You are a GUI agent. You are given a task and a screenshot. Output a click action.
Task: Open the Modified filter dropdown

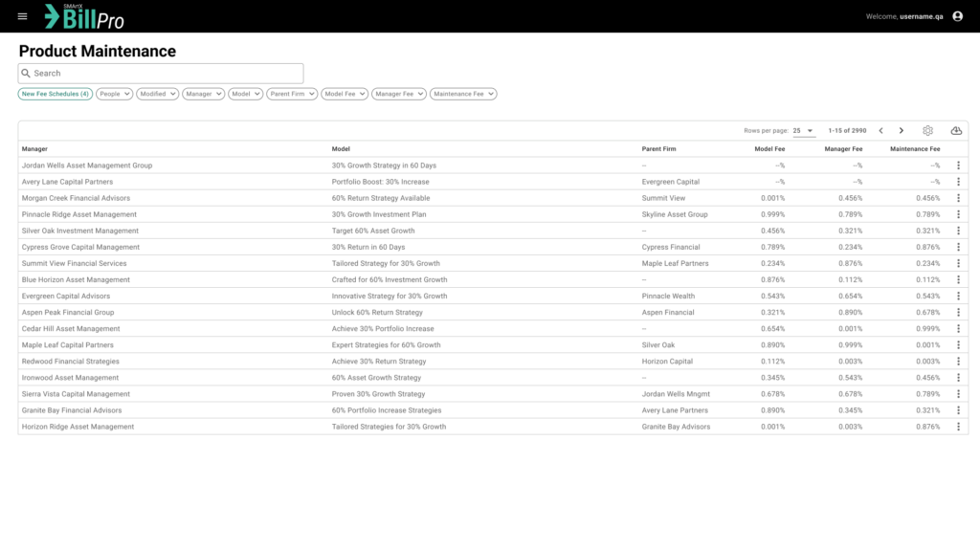pos(157,94)
